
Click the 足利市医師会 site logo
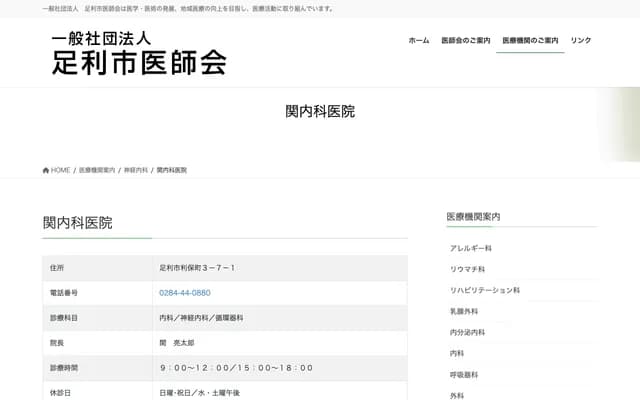139,53
